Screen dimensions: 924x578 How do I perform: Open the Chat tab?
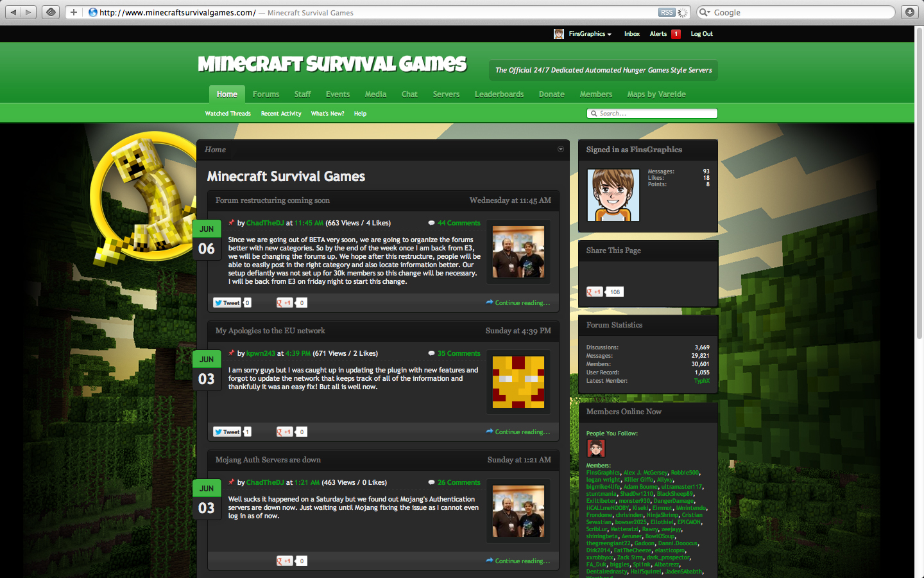click(x=409, y=94)
